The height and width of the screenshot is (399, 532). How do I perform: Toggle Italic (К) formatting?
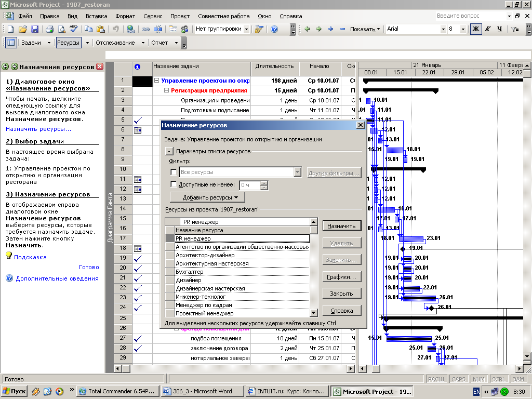click(487, 29)
